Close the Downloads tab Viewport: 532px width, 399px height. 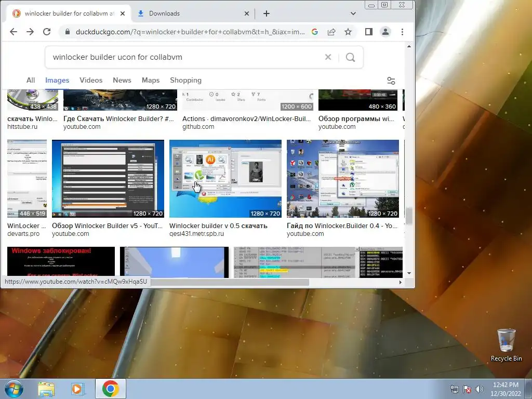(x=247, y=14)
